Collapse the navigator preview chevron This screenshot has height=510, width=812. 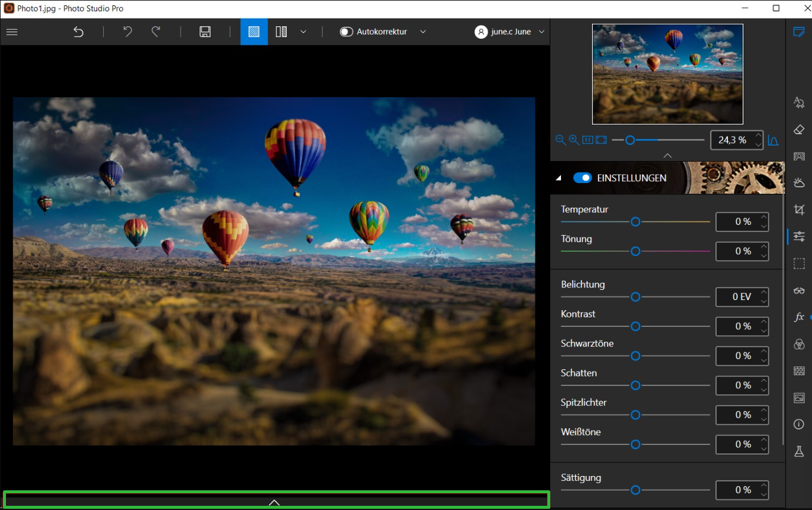[668, 155]
